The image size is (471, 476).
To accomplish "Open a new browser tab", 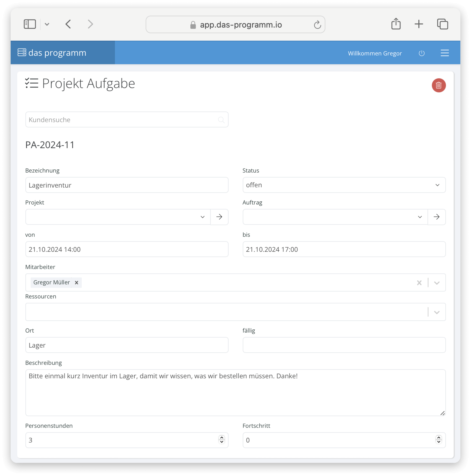I will click(x=419, y=24).
